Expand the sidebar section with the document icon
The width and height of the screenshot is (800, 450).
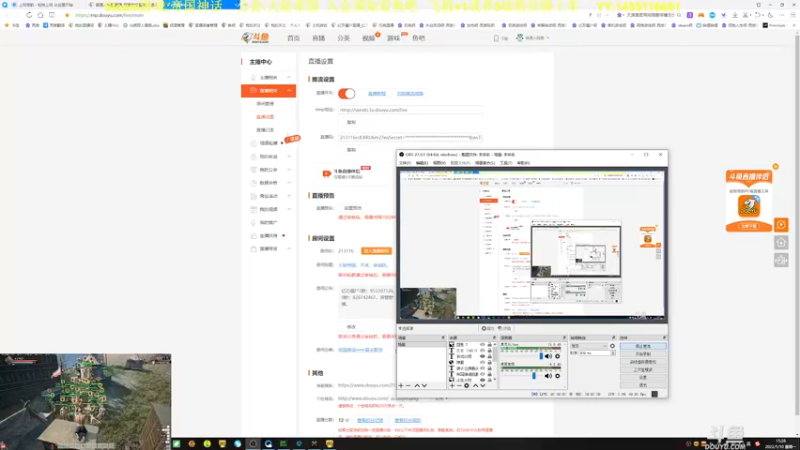click(x=268, y=196)
